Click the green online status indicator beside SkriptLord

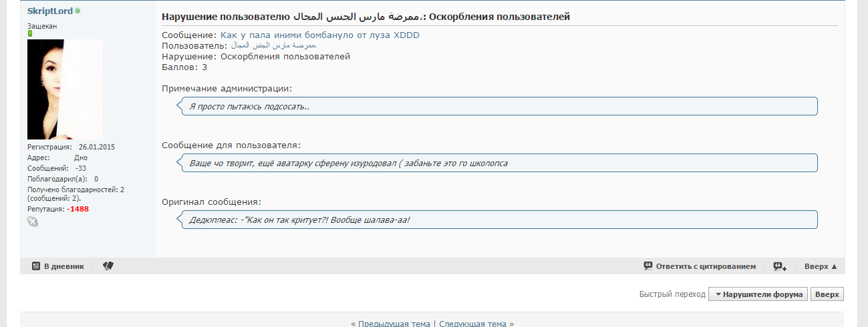[78, 11]
